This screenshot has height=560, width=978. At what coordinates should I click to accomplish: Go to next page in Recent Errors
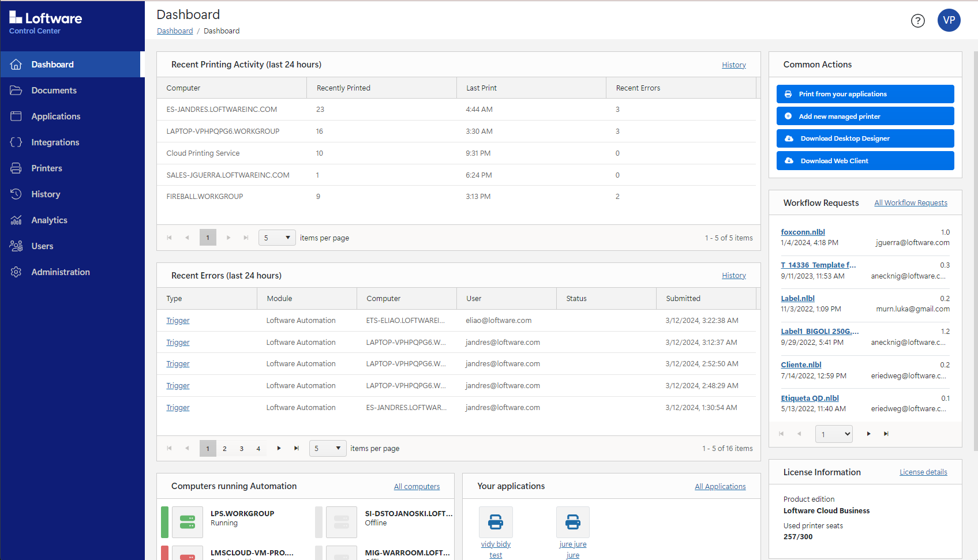coord(279,448)
